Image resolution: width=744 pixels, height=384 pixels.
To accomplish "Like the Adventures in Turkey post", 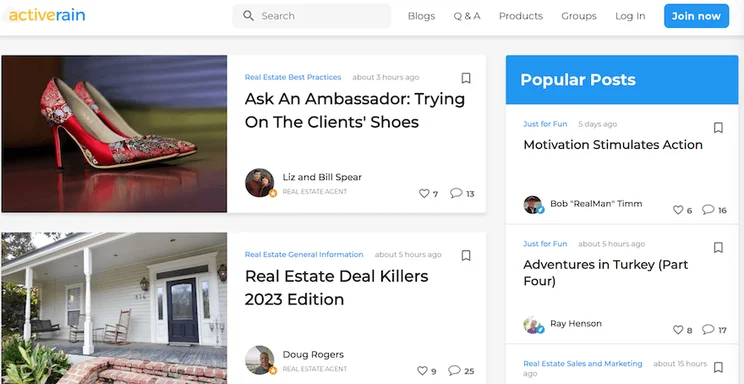I will (x=678, y=329).
